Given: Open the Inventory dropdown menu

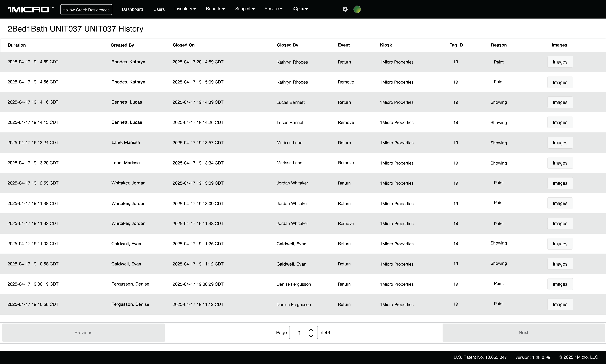Looking at the screenshot, I should pos(185,9).
